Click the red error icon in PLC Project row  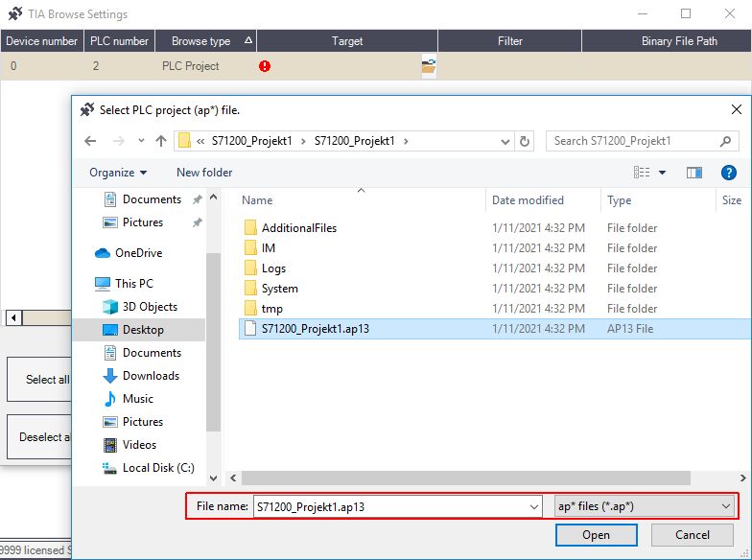pos(265,66)
